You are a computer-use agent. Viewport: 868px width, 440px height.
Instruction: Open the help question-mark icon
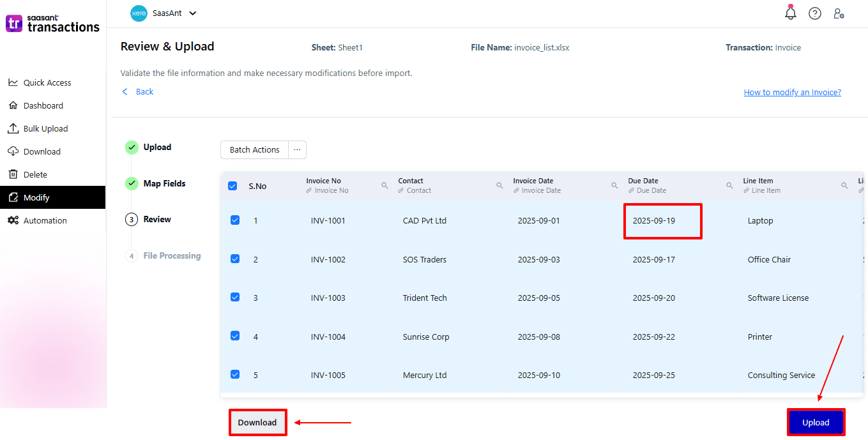814,13
